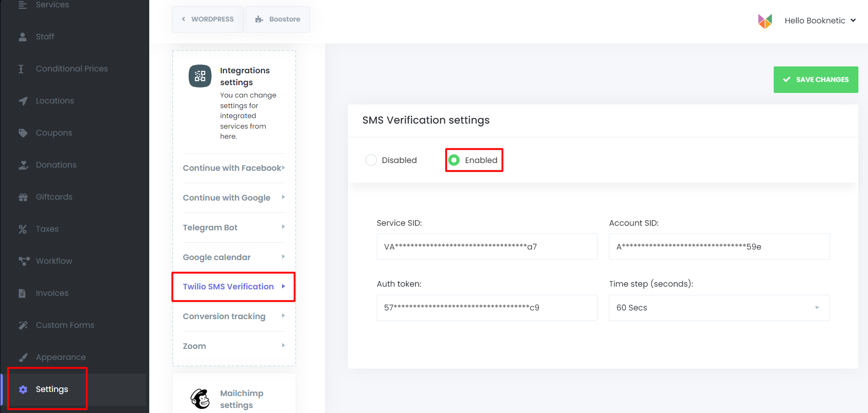Open the Time step 60 Secs dropdown
Viewport: 868px width, 413px height.
[719, 308]
